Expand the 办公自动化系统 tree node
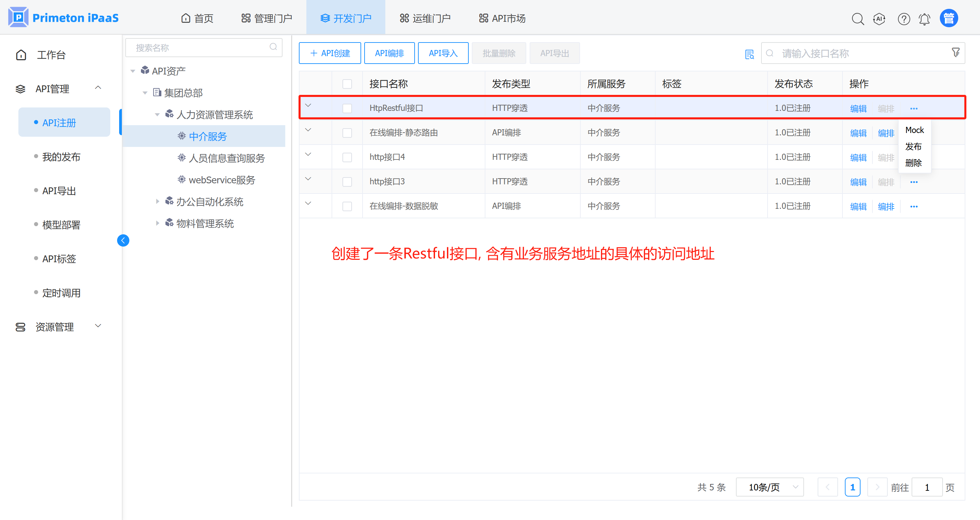Screen dimensions: 980x520 point(158,201)
